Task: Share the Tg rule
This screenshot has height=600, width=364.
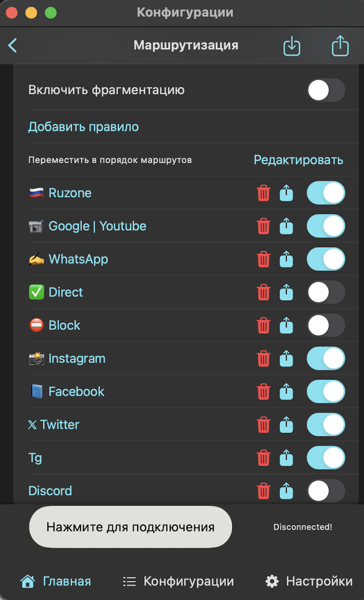Action: [286, 458]
